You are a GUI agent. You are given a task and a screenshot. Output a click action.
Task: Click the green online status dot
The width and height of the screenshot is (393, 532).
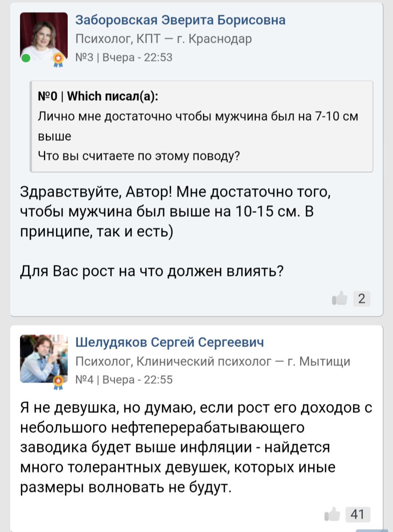click(26, 58)
